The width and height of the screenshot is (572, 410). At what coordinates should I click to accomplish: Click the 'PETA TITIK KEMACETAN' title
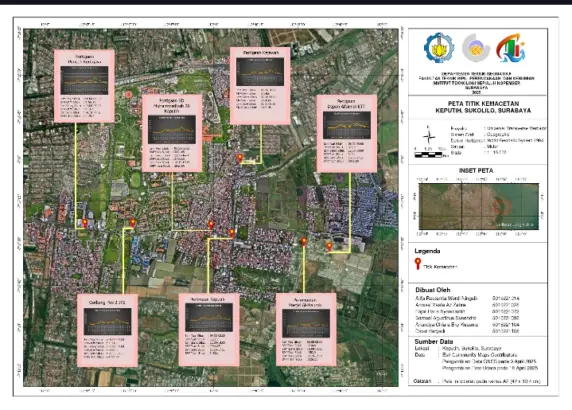click(x=483, y=104)
